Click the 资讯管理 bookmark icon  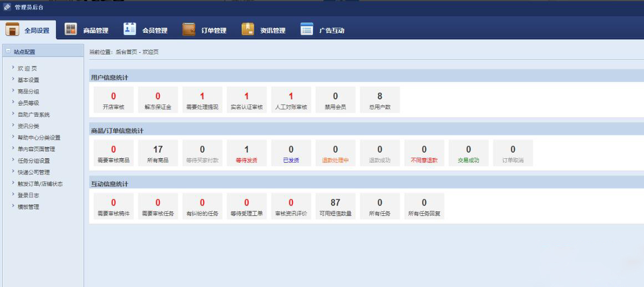point(247,30)
